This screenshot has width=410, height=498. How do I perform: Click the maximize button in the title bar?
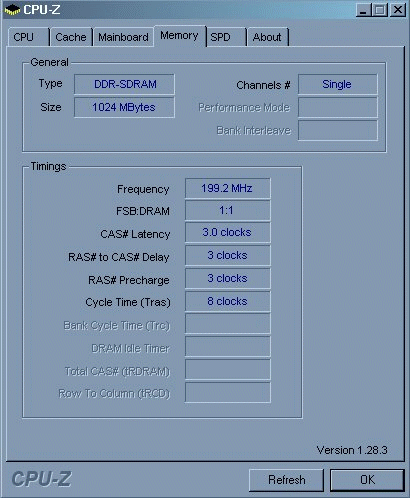pos(380,10)
